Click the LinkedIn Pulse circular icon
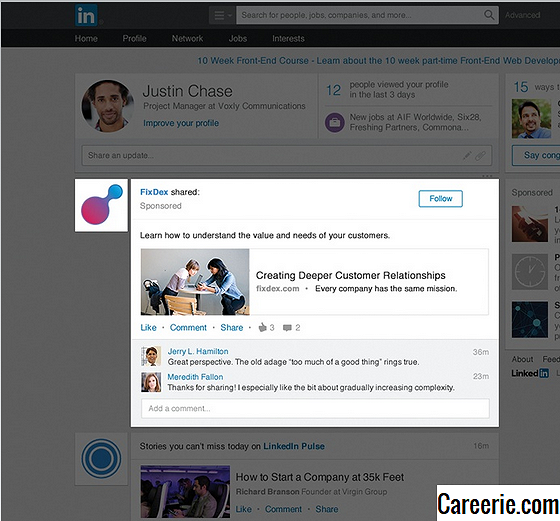The height and width of the screenshot is (521, 560). pyautogui.click(x=101, y=459)
